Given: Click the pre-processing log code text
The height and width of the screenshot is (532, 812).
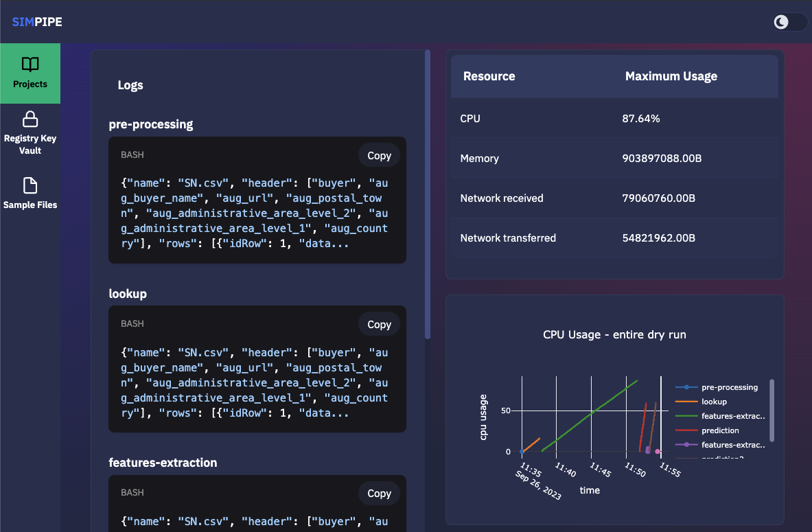Looking at the screenshot, I should pyautogui.click(x=254, y=213).
